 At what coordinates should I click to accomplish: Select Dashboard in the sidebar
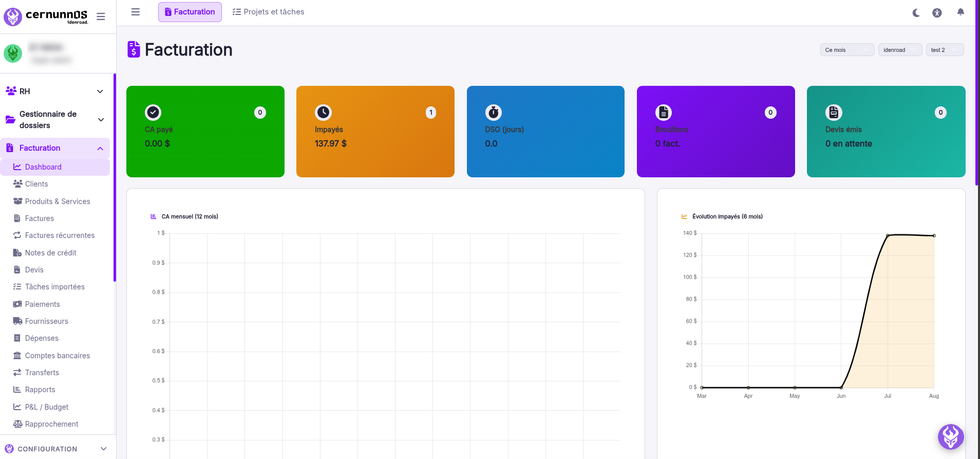55,167
